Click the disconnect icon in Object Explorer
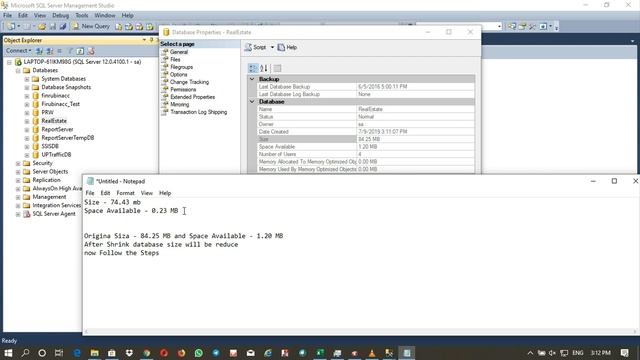Image resolution: width=640 pixels, height=360 pixels. [x=49, y=51]
